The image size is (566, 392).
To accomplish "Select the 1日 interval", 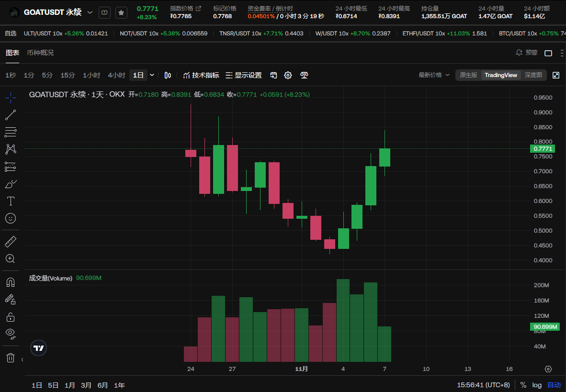I will [x=138, y=75].
